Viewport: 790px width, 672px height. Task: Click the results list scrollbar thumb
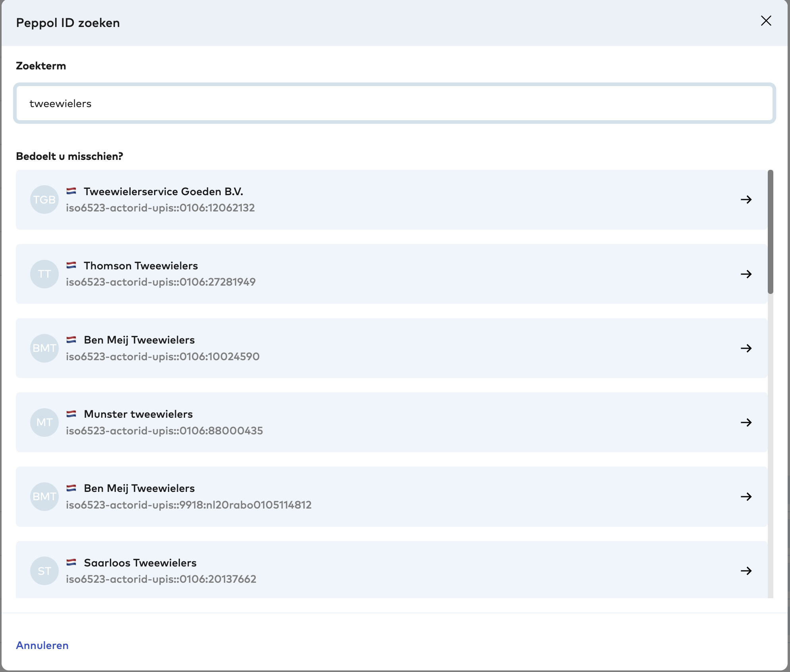tap(770, 232)
